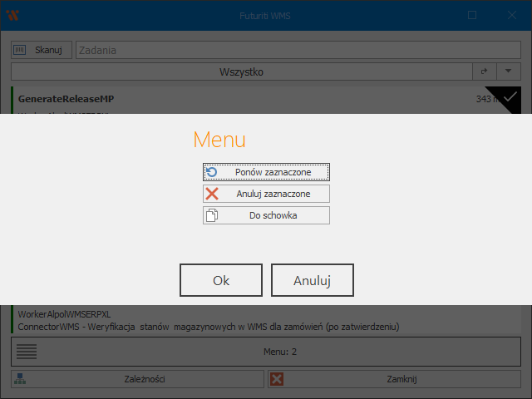Expand the dropdown arrow next to Wszystko
The height and width of the screenshot is (399, 532).
tap(508, 72)
